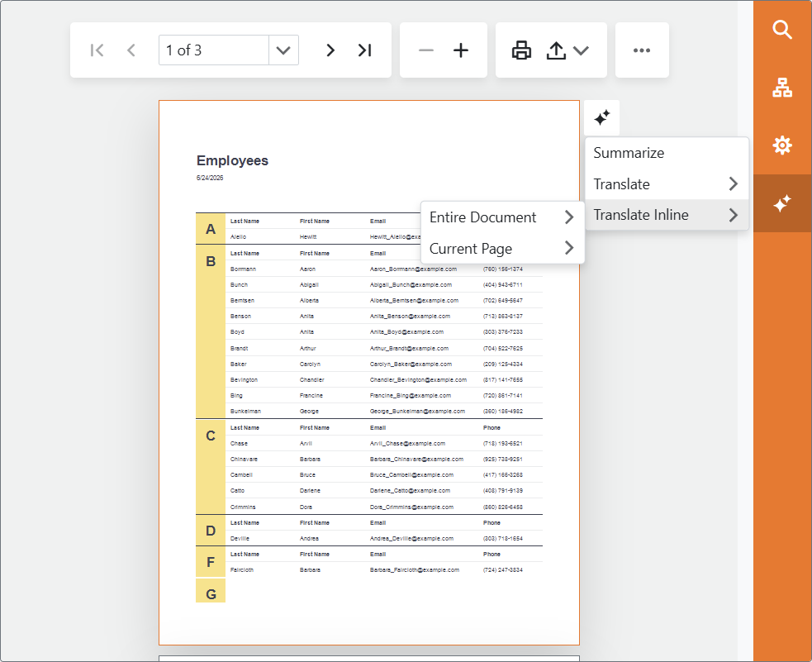
Task: Click the 6/24/2026 report date
Action: point(210,178)
